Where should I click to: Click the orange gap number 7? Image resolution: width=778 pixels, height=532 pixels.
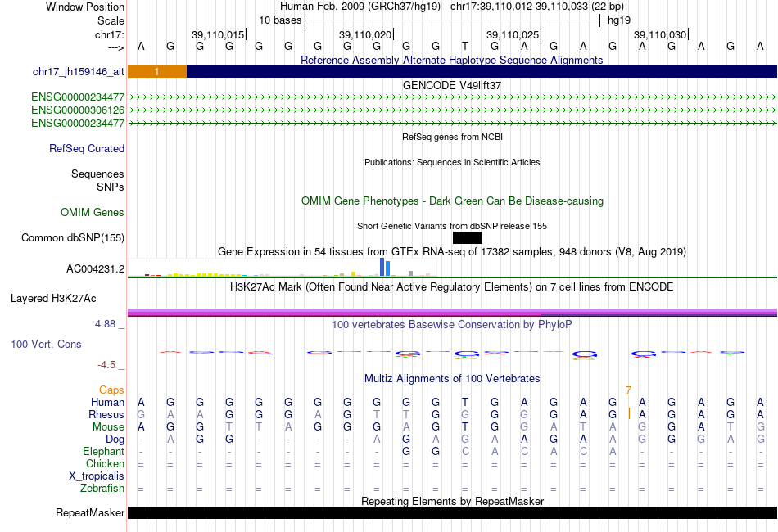tap(629, 390)
